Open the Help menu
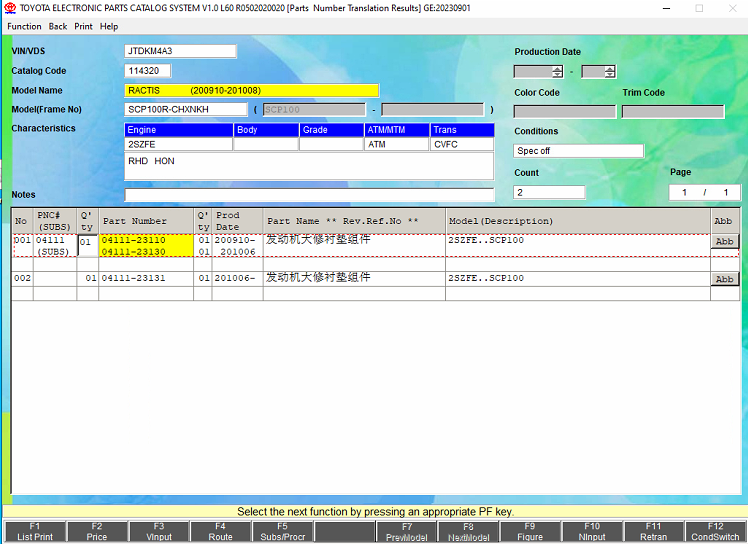748x544 pixels. click(x=109, y=26)
